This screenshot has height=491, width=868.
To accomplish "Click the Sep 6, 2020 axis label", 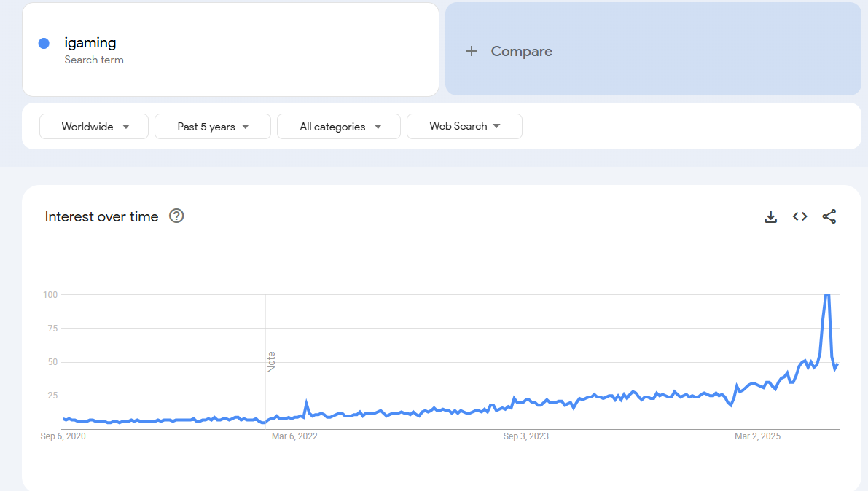I will coord(63,436).
